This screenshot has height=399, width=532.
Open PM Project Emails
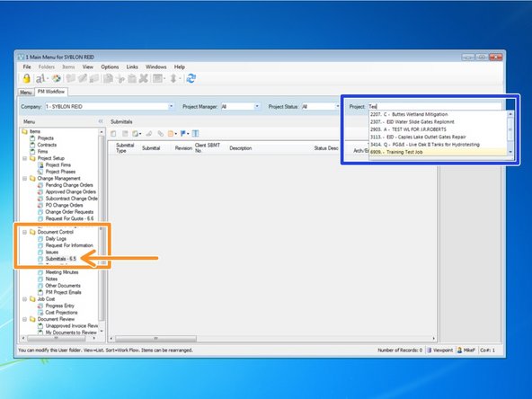tap(63, 292)
